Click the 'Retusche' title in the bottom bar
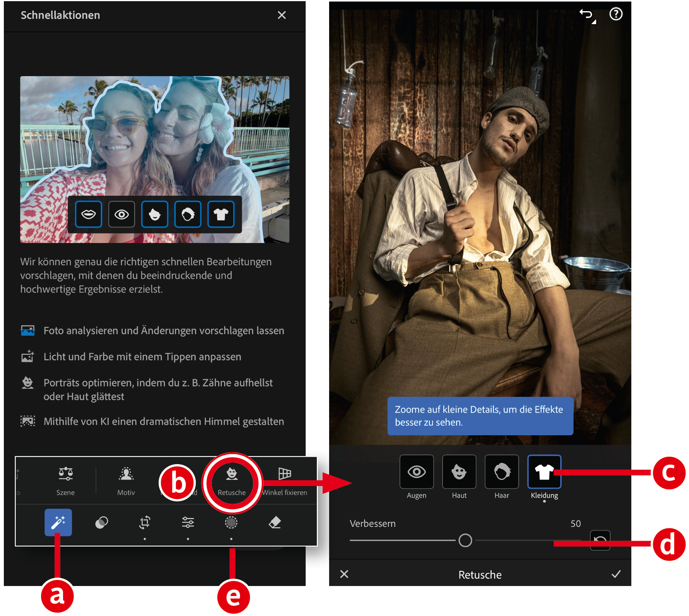The height and width of the screenshot is (616, 689). click(x=480, y=574)
